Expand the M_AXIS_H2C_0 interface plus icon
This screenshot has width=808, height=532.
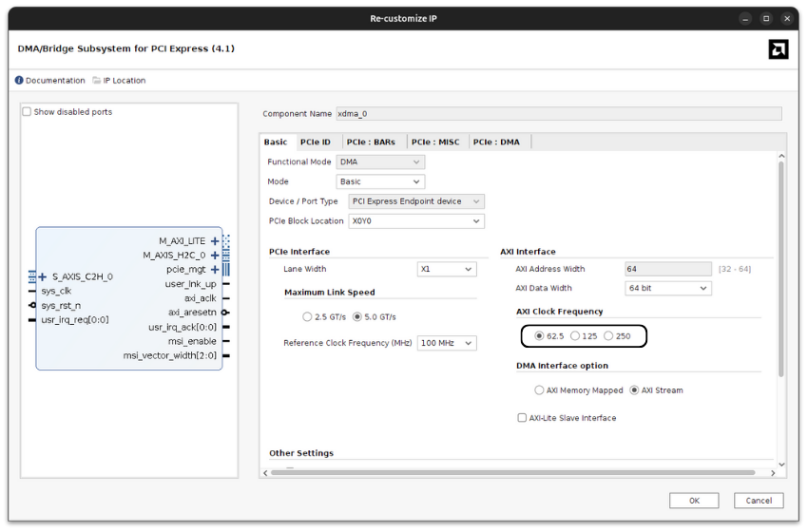[x=215, y=256]
